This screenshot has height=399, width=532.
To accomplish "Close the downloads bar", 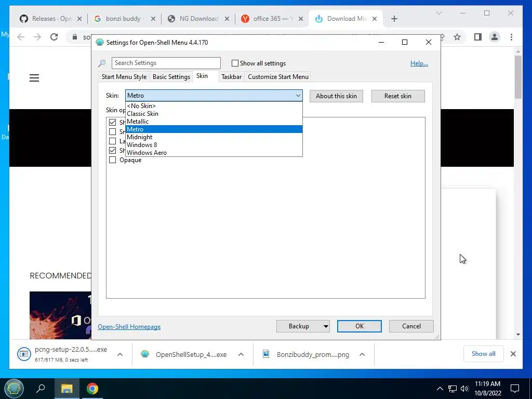I will [x=513, y=354].
